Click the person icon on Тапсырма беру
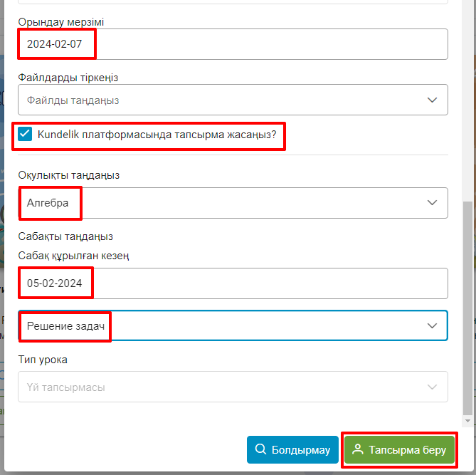Image resolution: width=476 pixels, height=475 pixels. coord(358,449)
